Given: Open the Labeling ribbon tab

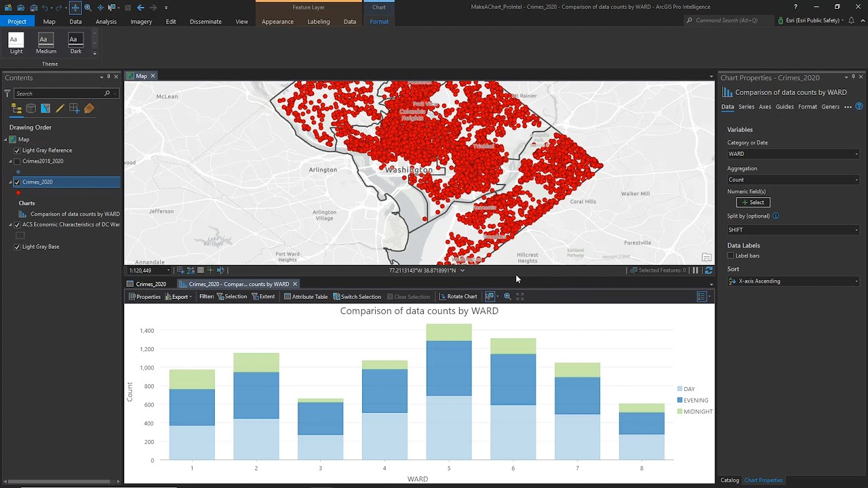Looking at the screenshot, I should point(318,22).
